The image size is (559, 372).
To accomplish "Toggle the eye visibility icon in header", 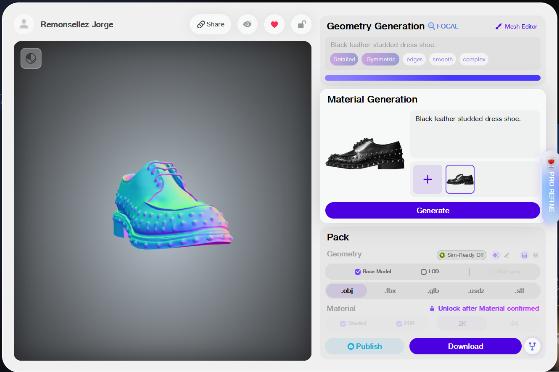I will tap(247, 25).
